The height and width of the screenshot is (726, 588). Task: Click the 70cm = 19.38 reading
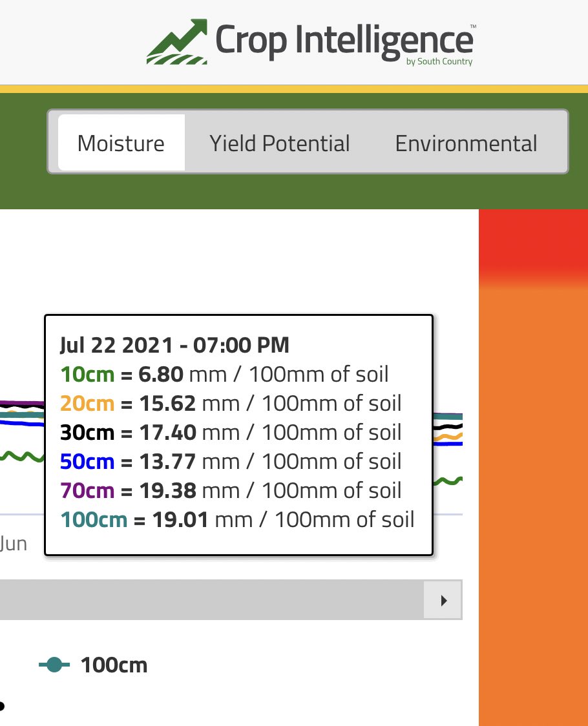click(x=231, y=490)
